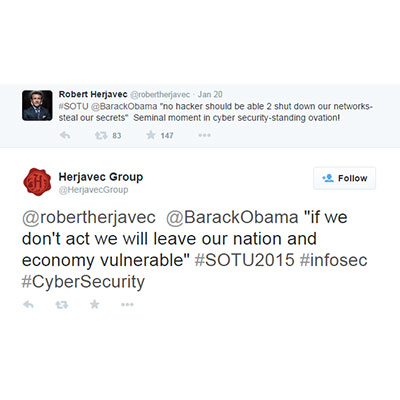The image size is (400, 400).
Task: Open the #SOTU2015 hashtag
Action: 244,260
